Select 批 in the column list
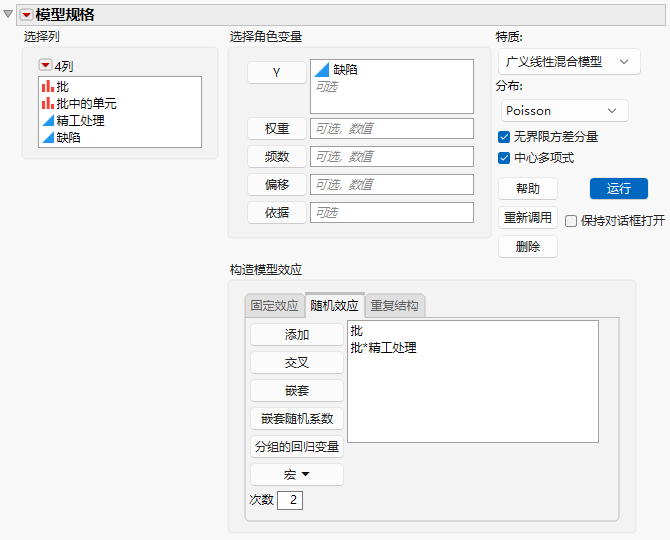670x540 pixels. pyautogui.click(x=62, y=87)
